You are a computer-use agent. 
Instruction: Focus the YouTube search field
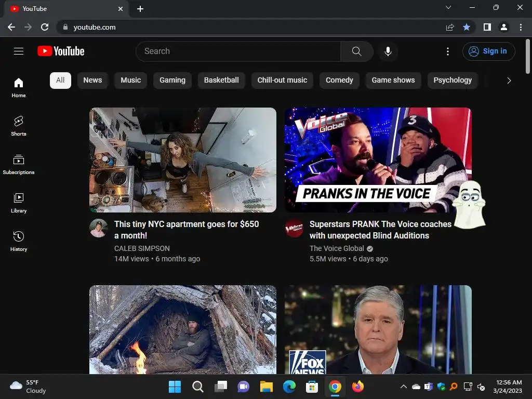[x=238, y=51]
